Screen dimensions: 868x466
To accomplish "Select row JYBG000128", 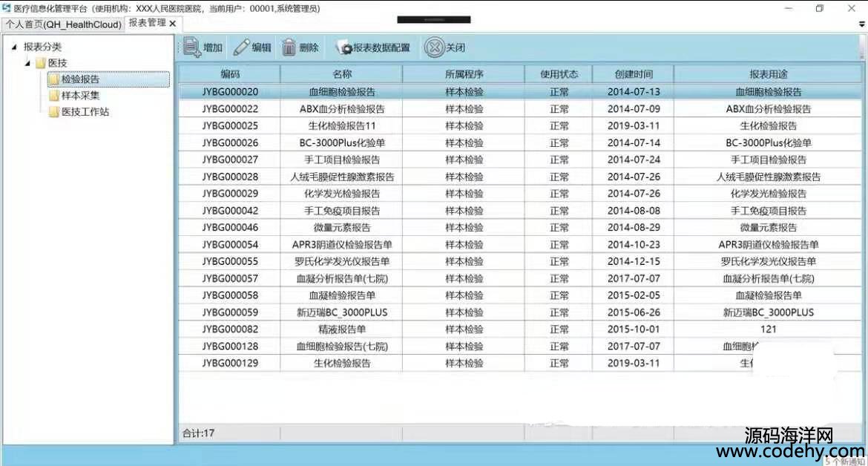I will coord(520,346).
